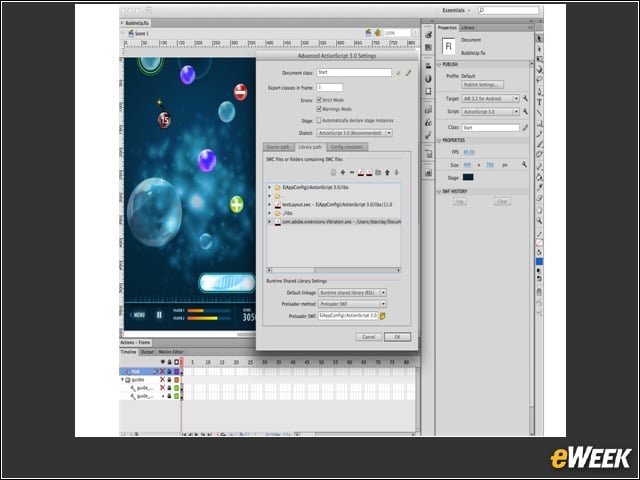Screen dimensions: 640x480
Task: Toggle show all layers eye column header
Action: tap(162, 362)
